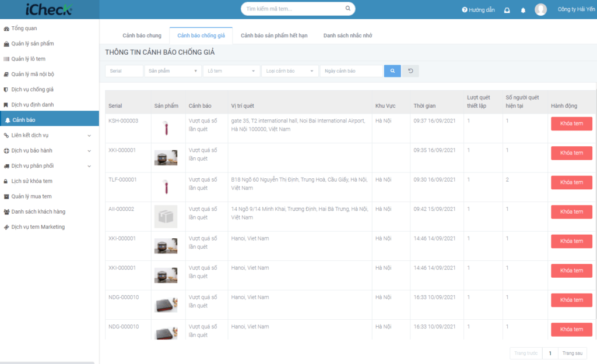Click the Quản lý lô tem barcode icon
Image resolution: width=597 pixels, height=364 pixels.
[x=6, y=59]
